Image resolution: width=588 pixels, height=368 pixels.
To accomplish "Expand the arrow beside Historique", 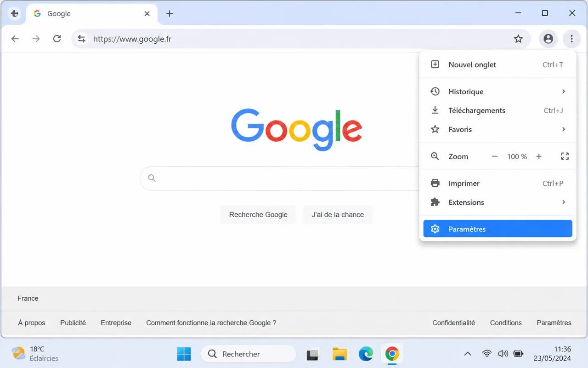I will point(564,92).
